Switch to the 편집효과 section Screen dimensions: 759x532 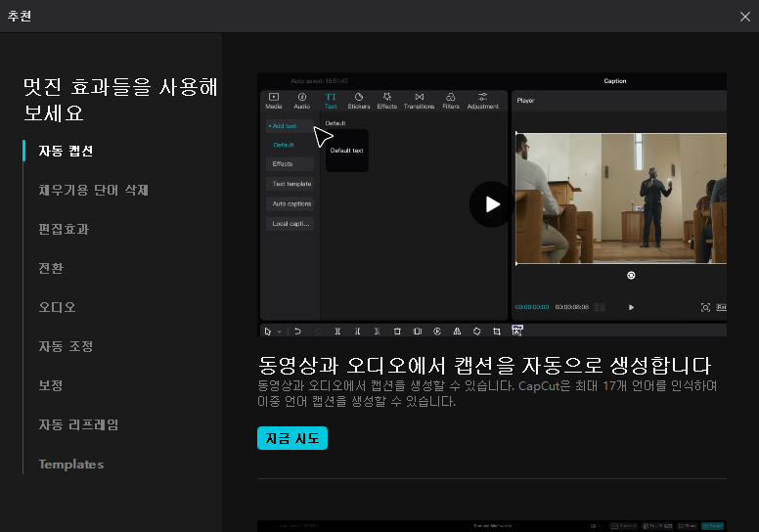click(64, 229)
